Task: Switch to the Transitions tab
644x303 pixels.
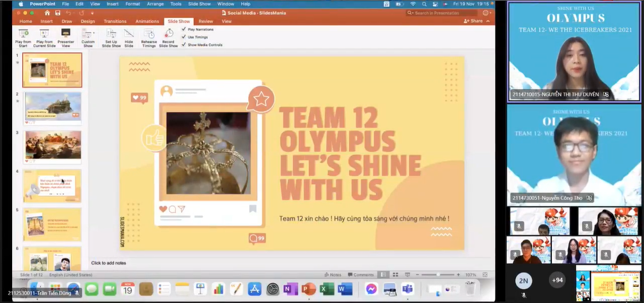Action: 115,21
